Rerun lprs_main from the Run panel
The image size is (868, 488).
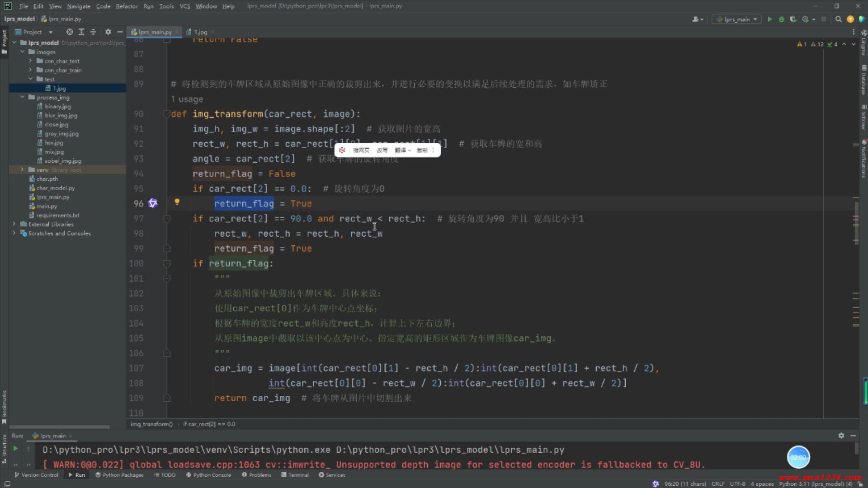click(15, 448)
